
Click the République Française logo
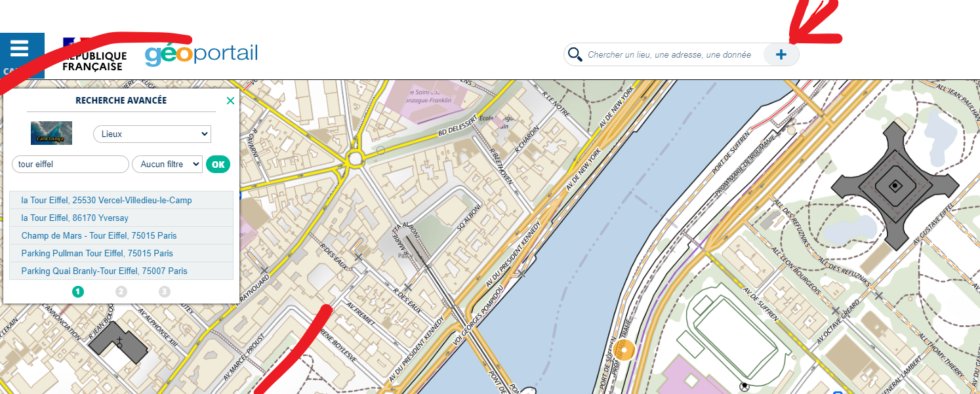[94, 55]
